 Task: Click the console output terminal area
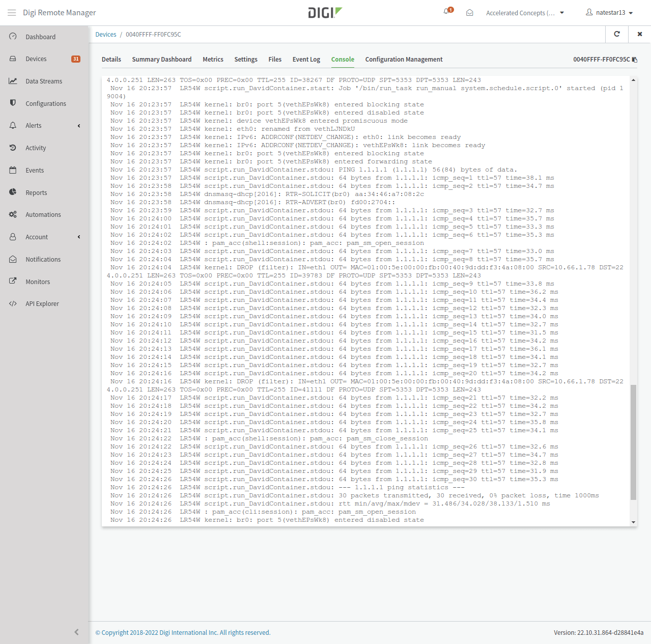point(365,300)
